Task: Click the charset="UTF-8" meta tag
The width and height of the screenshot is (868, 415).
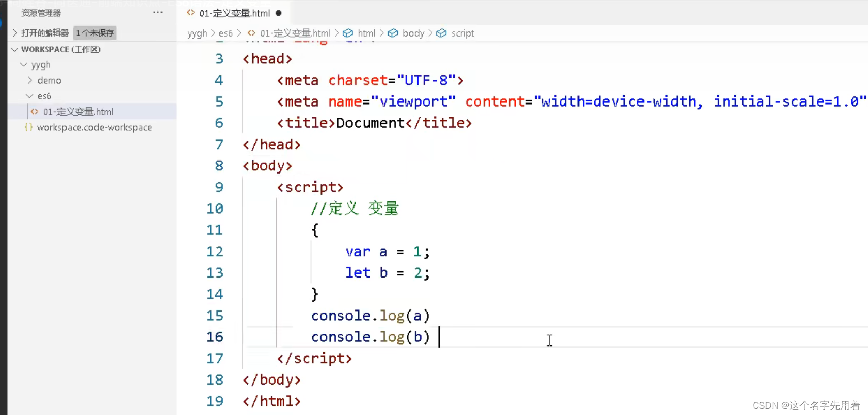Action: 370,80
